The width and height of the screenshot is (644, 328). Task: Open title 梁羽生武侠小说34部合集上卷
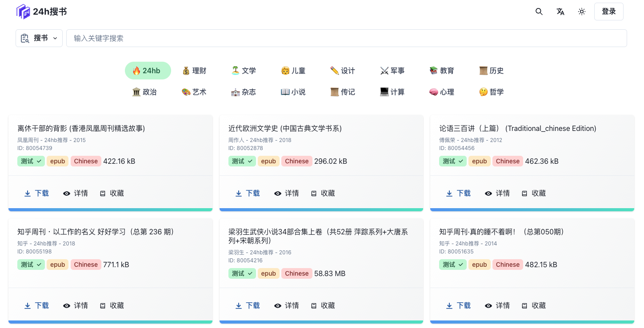tap(318, 236)
